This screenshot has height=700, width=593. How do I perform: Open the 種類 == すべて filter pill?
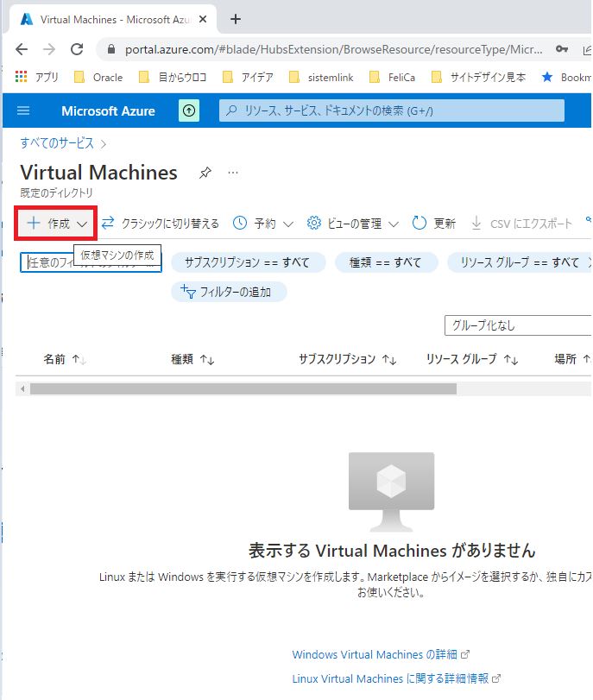click(386, 262)
